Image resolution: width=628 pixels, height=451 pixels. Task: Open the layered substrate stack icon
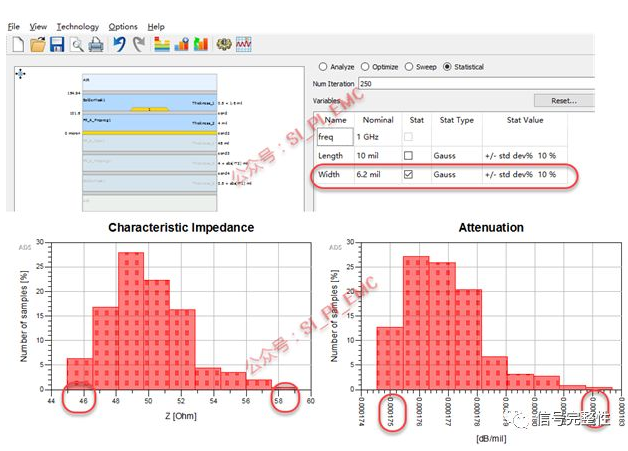point(162,44)
